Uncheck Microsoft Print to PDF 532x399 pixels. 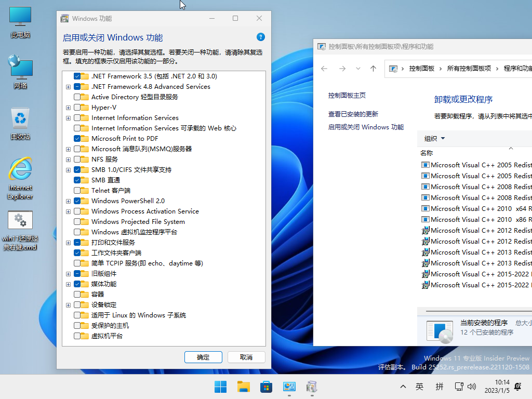click(x=77, y=139)
